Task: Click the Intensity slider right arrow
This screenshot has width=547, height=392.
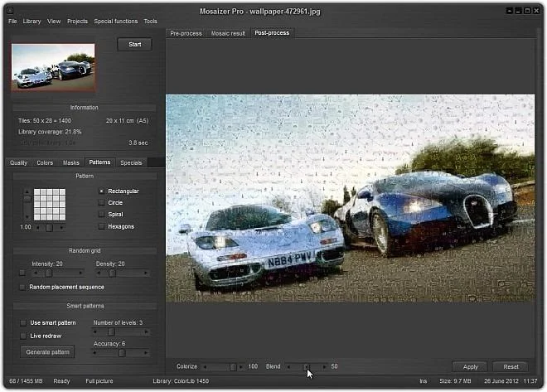Action: [81, 273]
